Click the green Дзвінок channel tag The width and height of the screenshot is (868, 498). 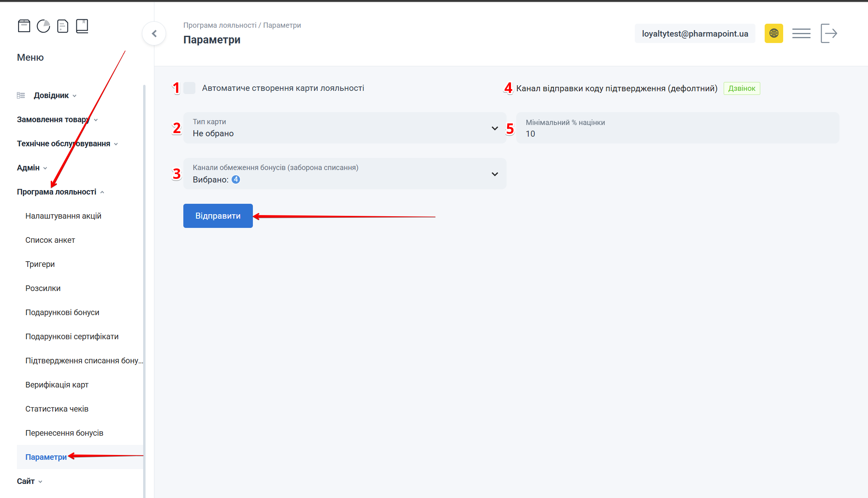pyautogui.click(x=741, y=88)
